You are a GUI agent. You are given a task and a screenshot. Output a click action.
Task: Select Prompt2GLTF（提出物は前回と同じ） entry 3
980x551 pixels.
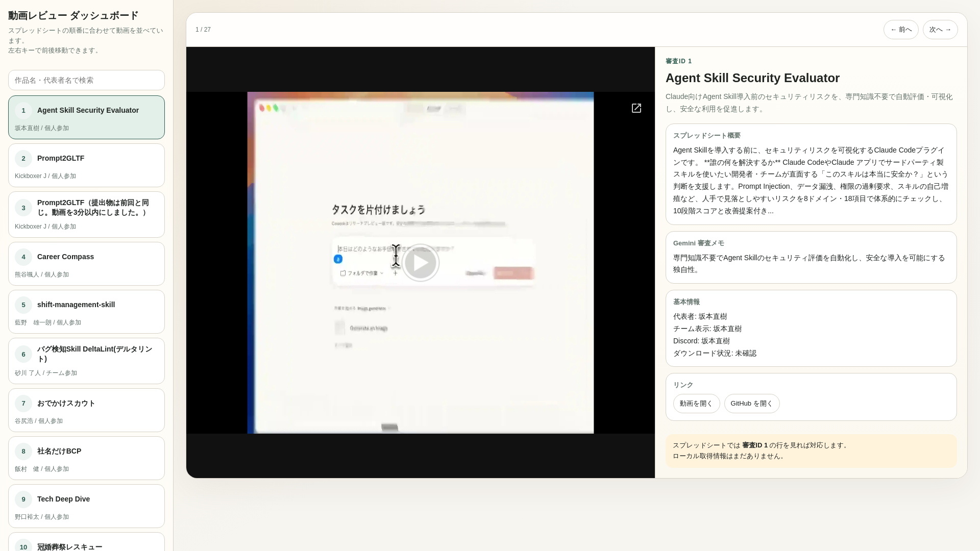[x=86, y=214]
